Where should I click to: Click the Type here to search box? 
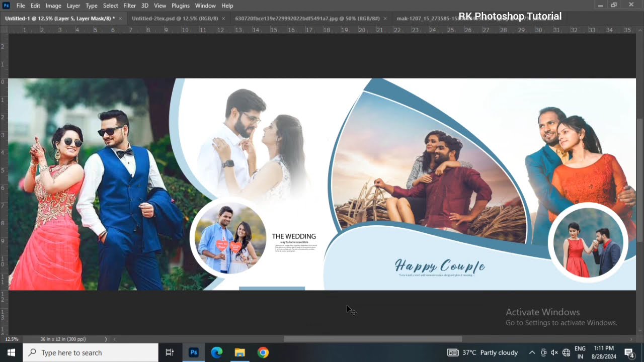pos(91,352)
